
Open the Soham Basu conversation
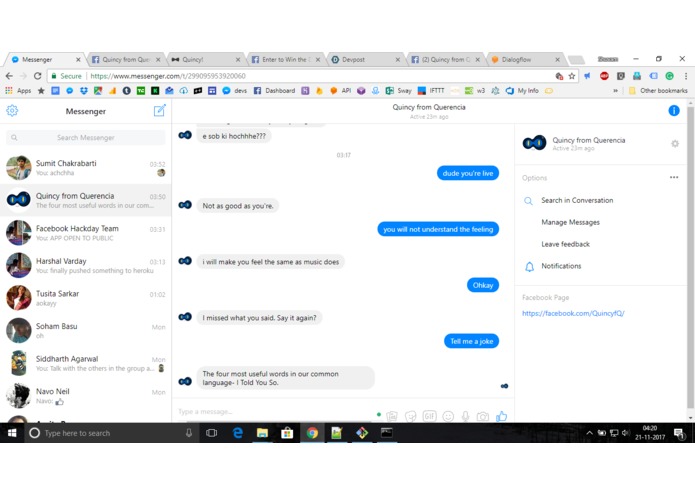(86, 331)
